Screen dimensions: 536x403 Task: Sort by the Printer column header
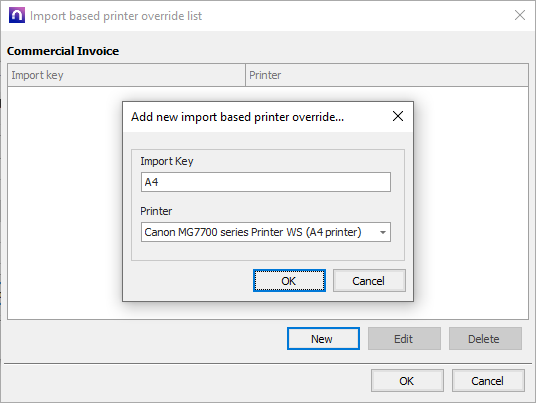click(387, 75)
